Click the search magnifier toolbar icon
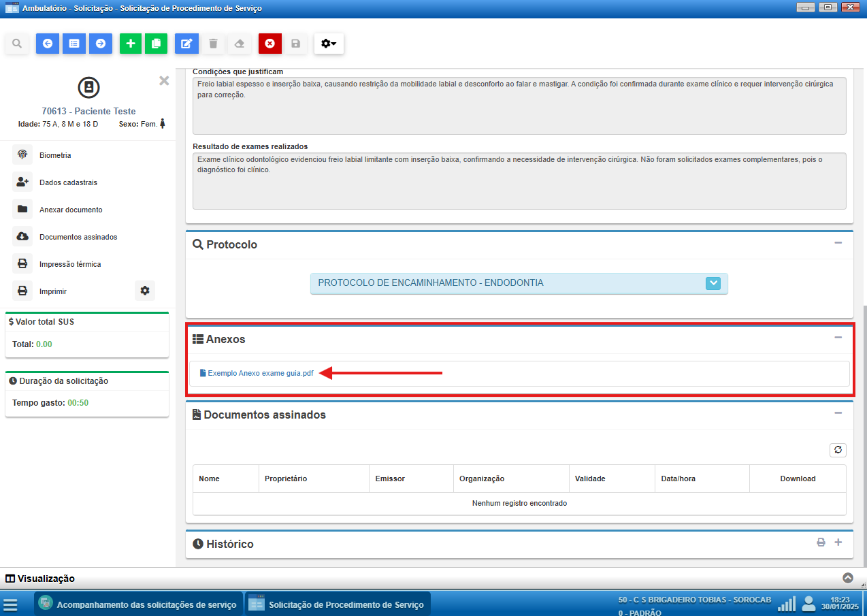Image resolution: width=867 pixels, height=616 pixels. coord(17,44)
